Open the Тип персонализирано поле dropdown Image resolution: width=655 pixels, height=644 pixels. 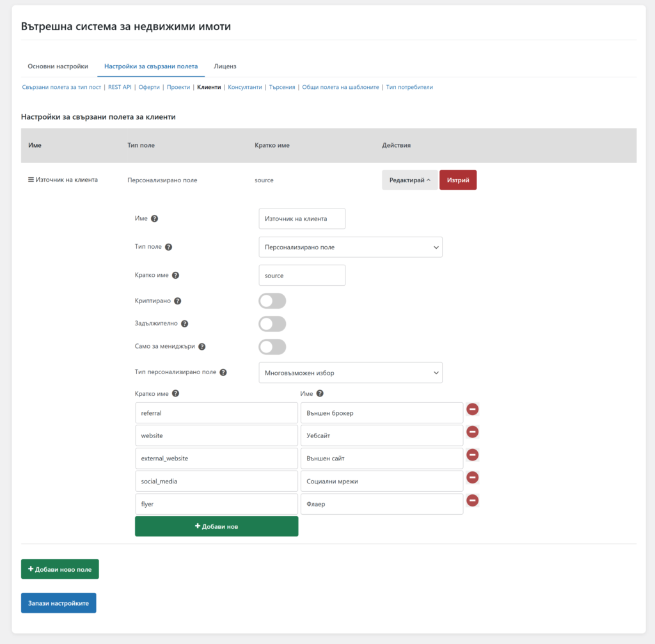(350, 372)
